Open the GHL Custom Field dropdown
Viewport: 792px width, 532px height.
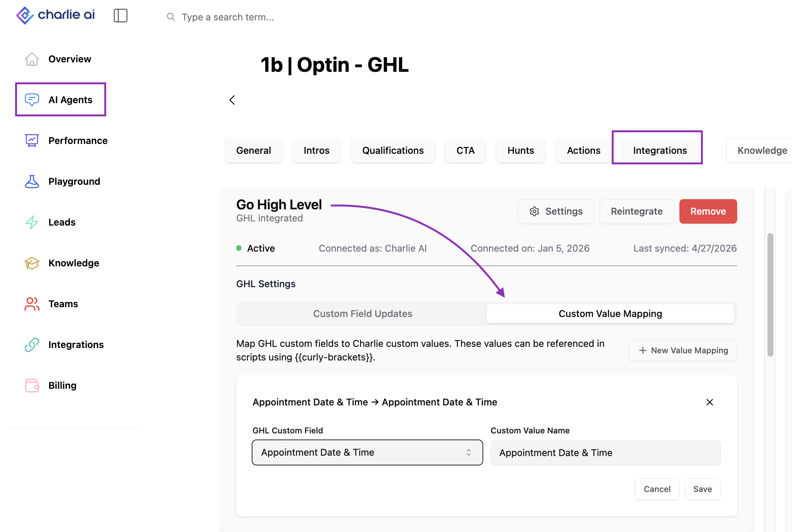coord(367,452)
